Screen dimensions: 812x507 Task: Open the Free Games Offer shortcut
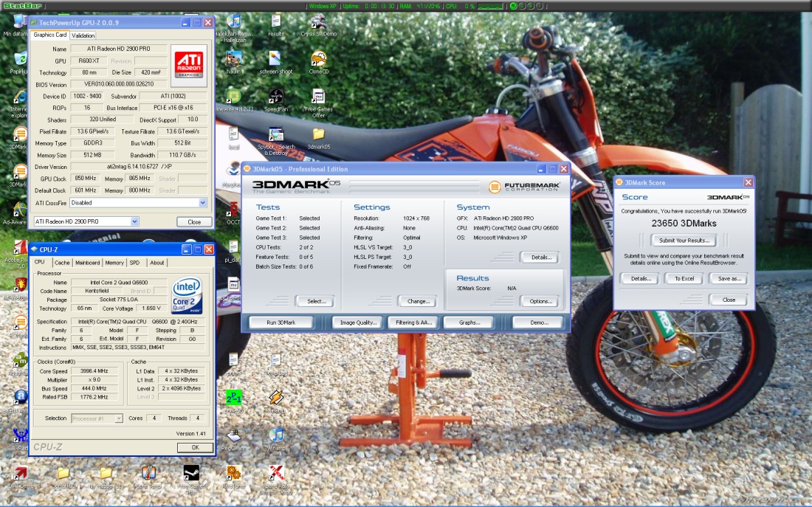[x=318, y=103]
